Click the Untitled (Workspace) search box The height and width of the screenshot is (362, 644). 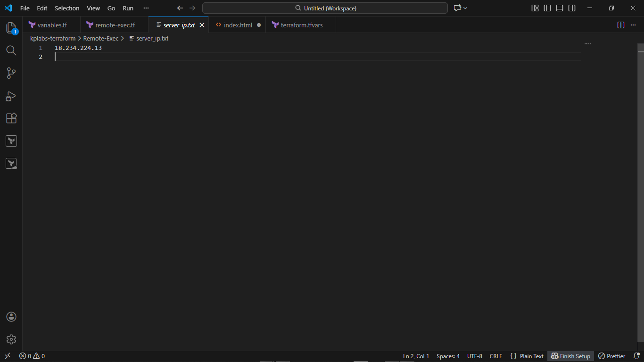[x=325, y=8]
